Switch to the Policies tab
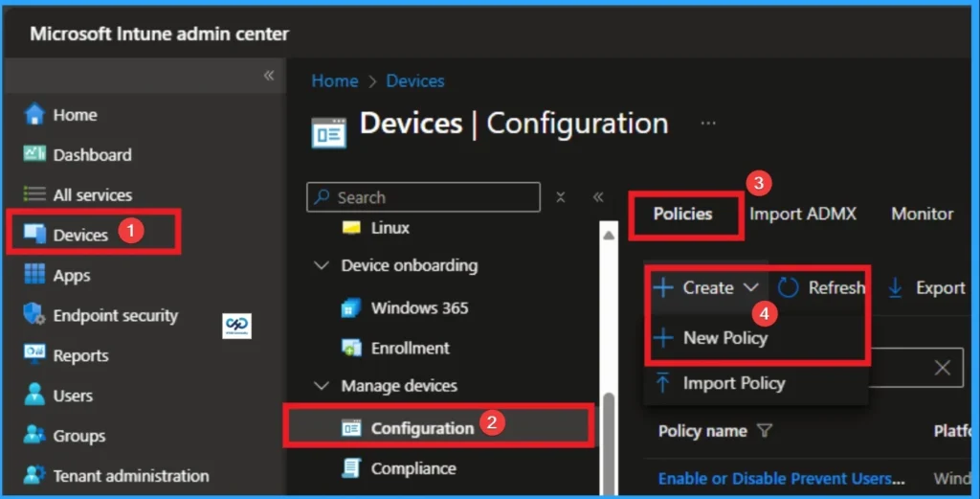 [682, 214]
